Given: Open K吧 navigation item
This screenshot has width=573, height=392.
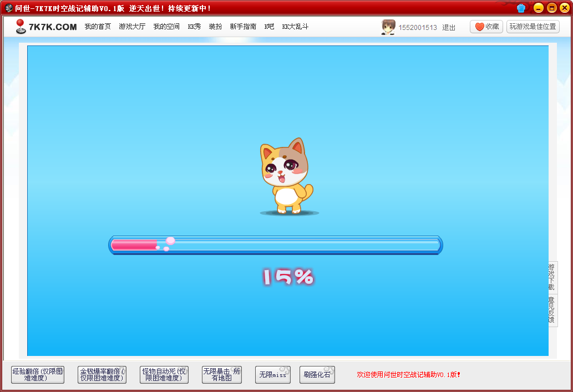Looking at the screenshot, I should 270,27.
